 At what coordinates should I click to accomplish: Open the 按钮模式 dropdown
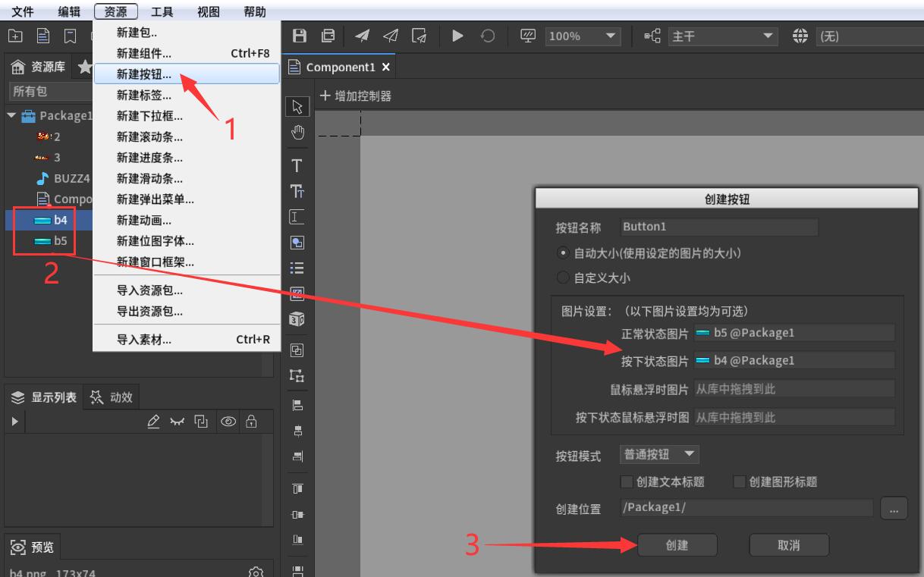(659, 454)
